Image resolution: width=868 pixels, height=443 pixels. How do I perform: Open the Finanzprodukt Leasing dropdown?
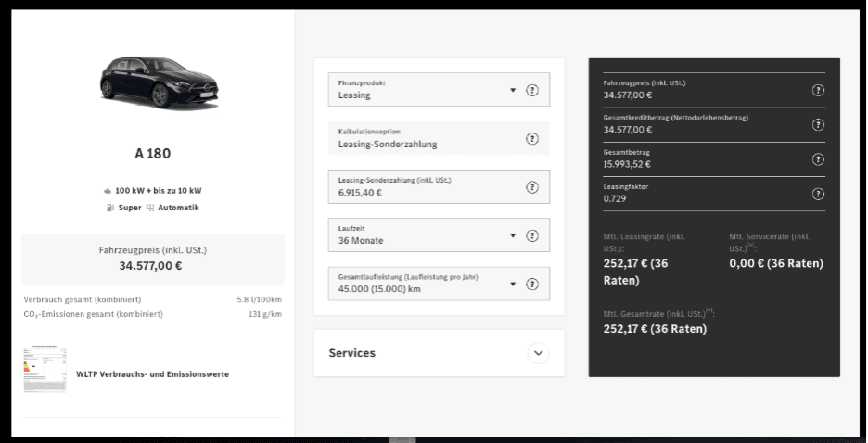[425, 90]
